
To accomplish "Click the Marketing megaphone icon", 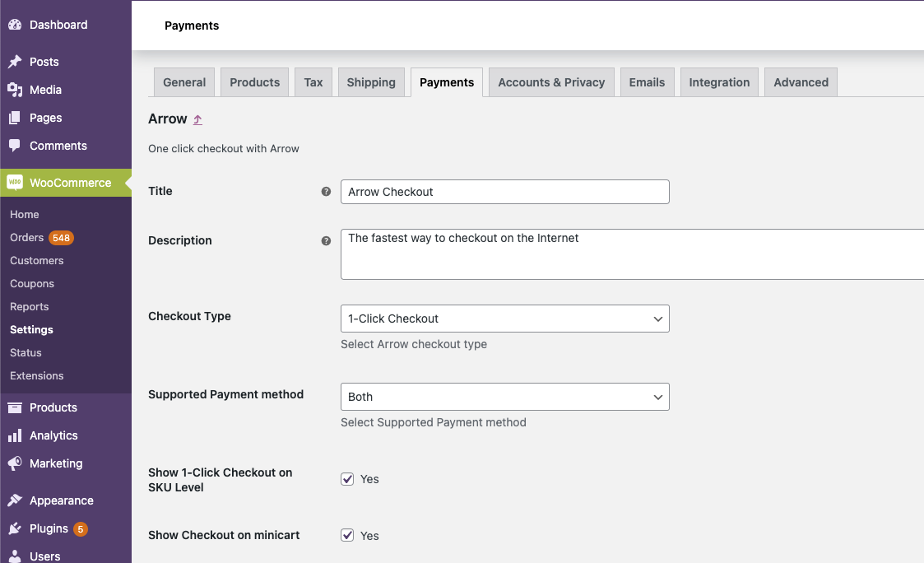I will click(15, 463).
